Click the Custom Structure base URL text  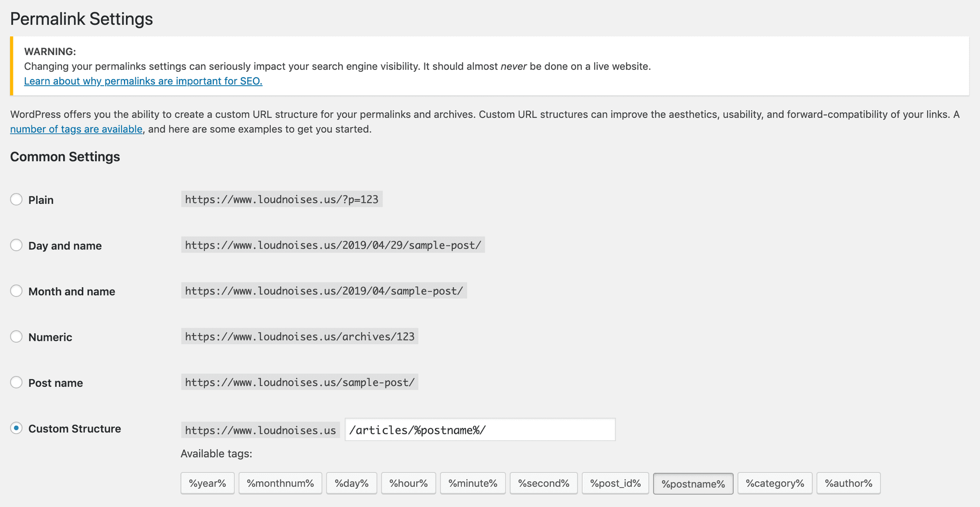(x=260, y=430)
